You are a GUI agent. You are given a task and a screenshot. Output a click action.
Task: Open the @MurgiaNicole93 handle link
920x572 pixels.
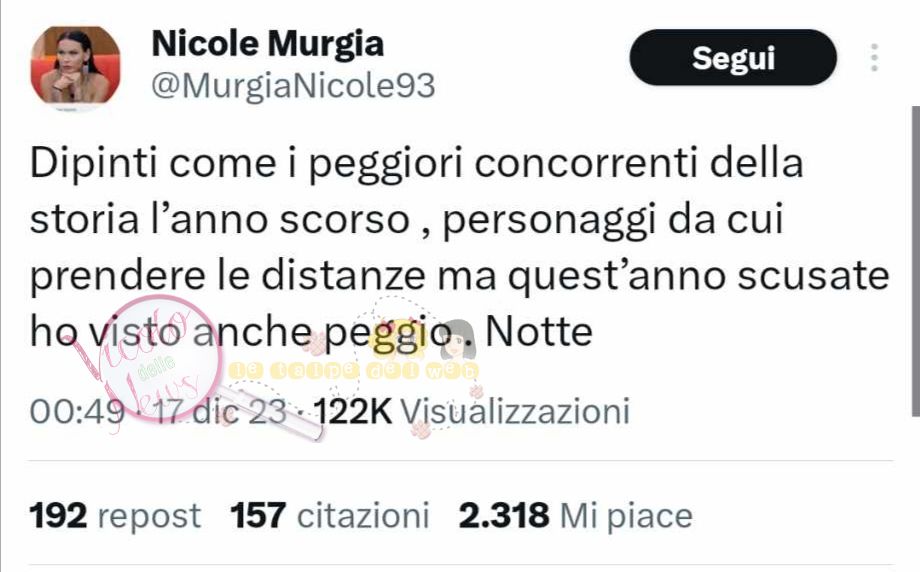(x=293, y=86)
